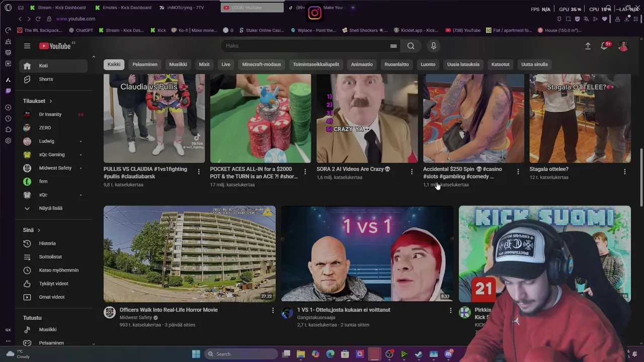
Task: Open Ludwig subscription channel
Action: (54, 141)
